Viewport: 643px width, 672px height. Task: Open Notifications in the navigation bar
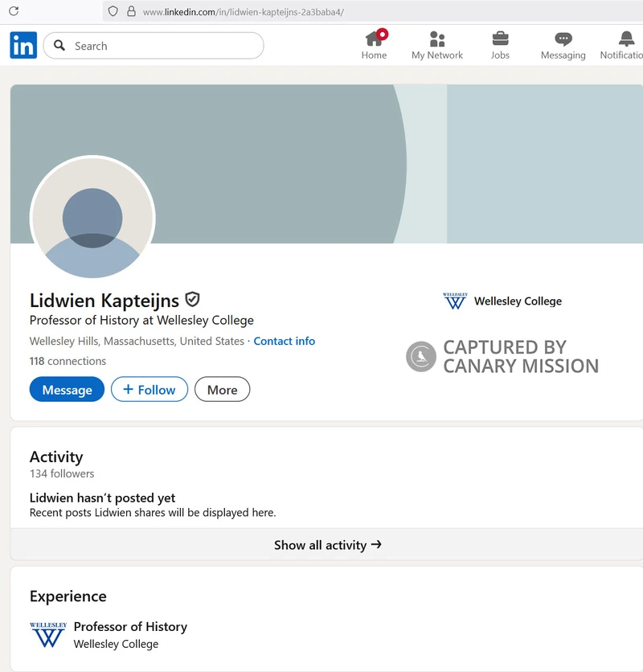click(621, 45)
